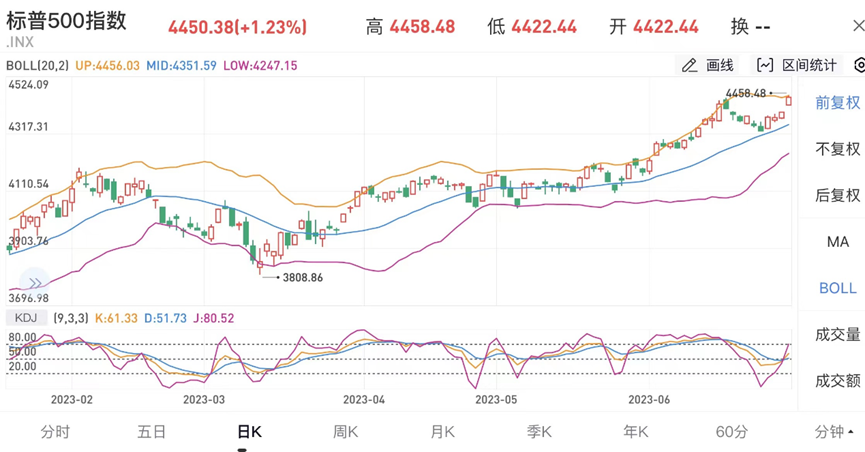
Task: Click the K:61.33 indicator value
Action: (x=116, y=318)
